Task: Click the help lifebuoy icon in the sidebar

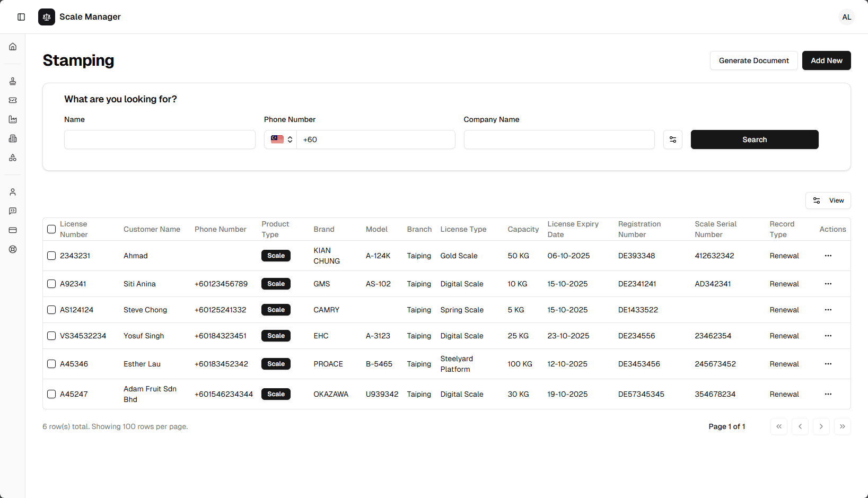Action: 13,249
